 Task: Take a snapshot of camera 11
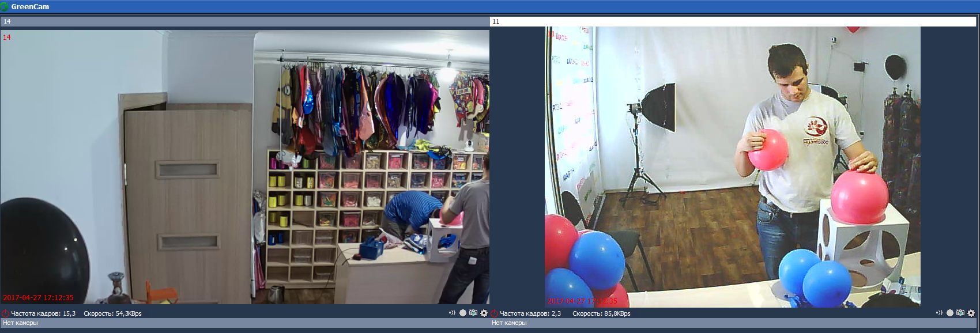(960, 313)
